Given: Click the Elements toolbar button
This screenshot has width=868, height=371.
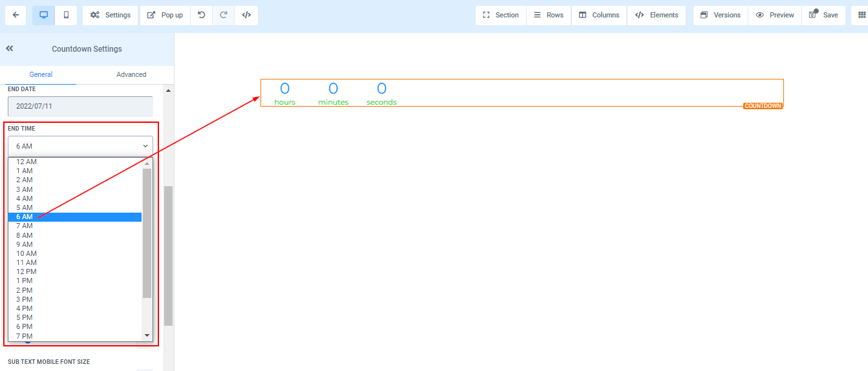Looking at the screenshot, I should coord(657,15).
